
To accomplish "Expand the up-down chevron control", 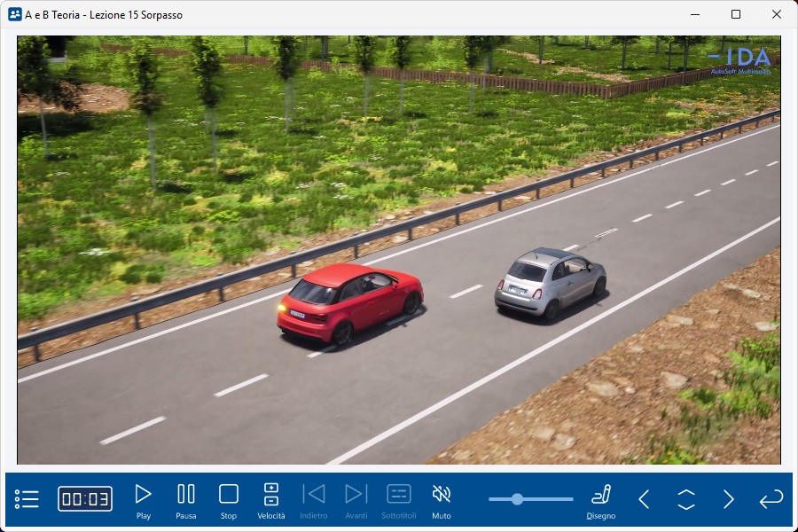I will click(x=686, y=499).
